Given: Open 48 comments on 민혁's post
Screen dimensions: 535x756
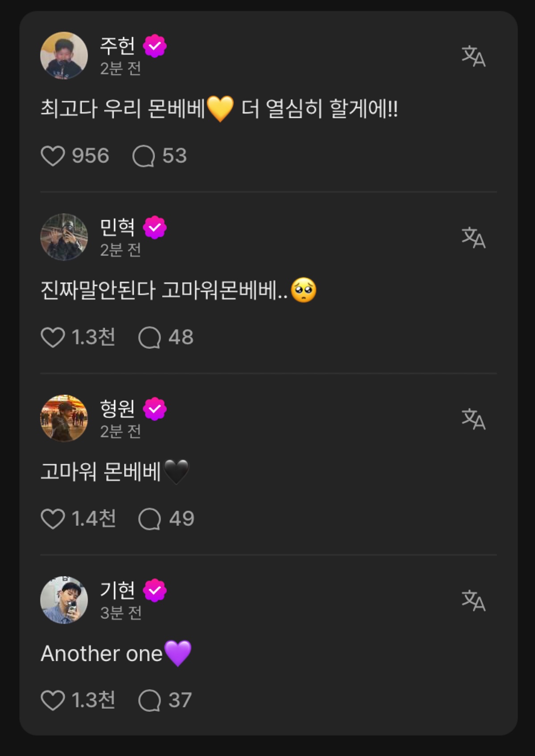Looking at the screenshot, I should click(149, 337).
